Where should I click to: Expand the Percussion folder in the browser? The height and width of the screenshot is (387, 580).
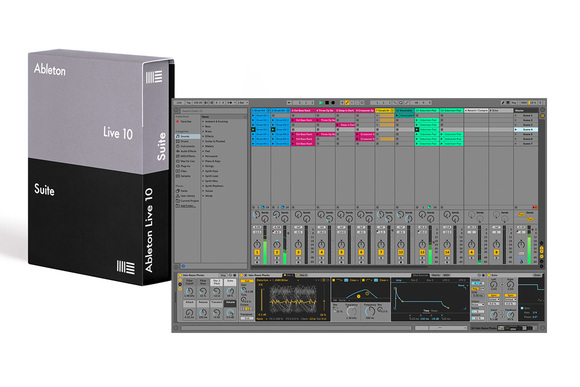pyautogui.click(x=212, y=156)
